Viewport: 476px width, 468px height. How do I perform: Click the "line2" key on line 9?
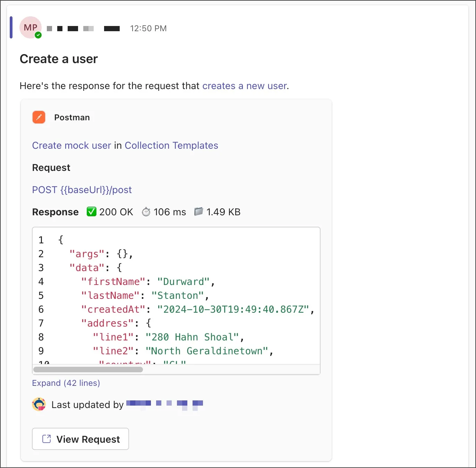coord(113,351)
